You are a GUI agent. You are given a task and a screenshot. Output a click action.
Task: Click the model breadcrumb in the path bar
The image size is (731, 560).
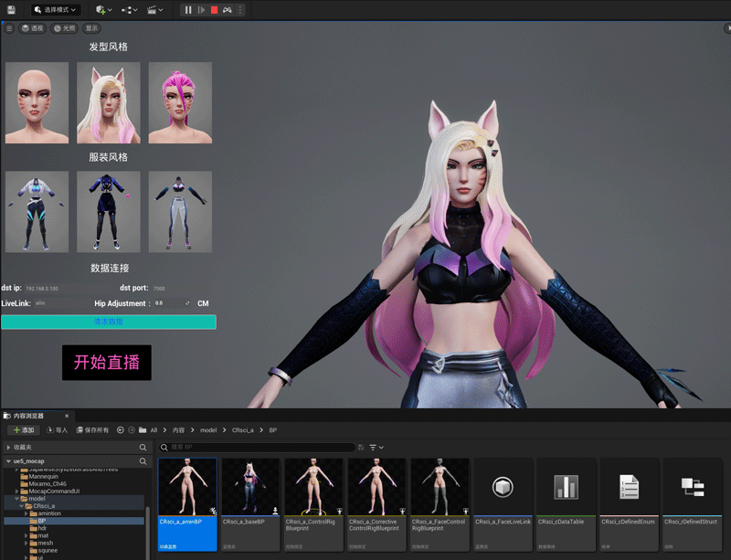(x=208, y=430)
